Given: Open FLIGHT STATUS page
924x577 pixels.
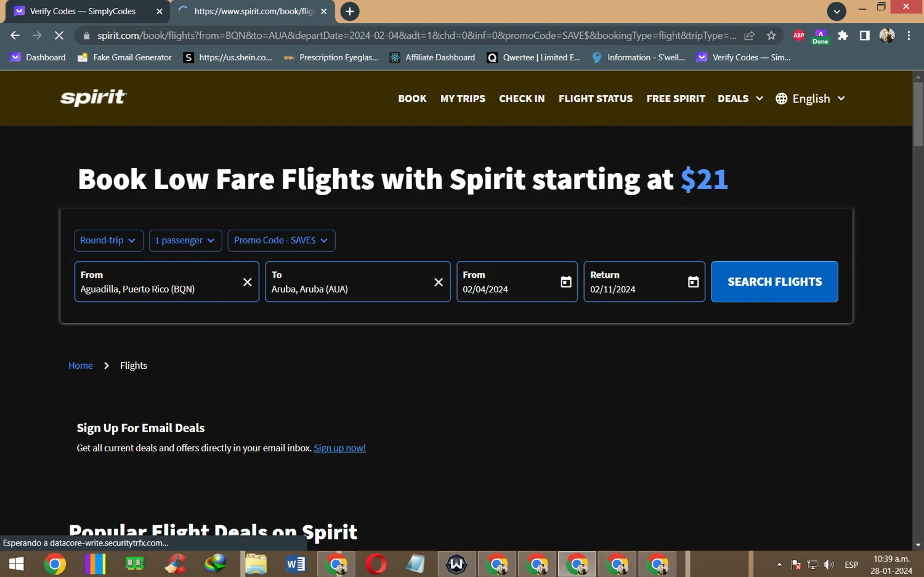Looking at the screenshot, I should tap(596, 99).
